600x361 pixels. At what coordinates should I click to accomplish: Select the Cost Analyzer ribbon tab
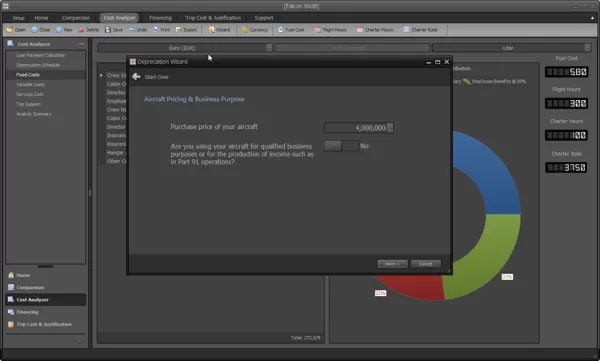click(119, 18)
